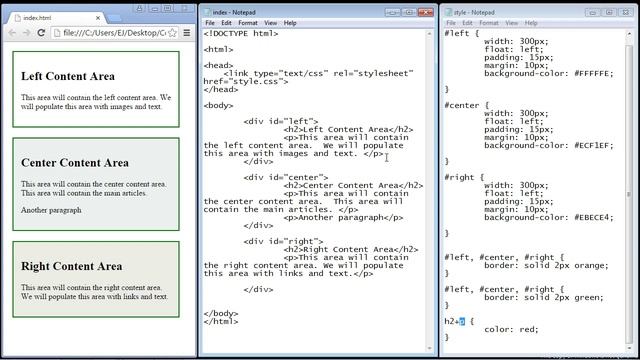Click the #right { selector line
This screenshot has height=360, width=640.
coord(464,177)
